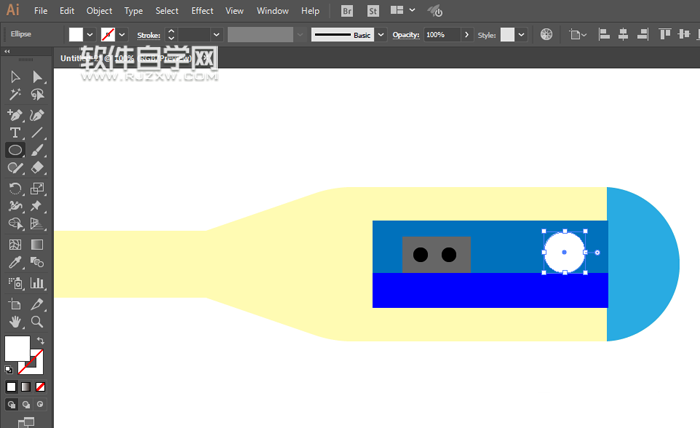Choose the Mesh tool
700x428 pixels.
tap(15, 244)
